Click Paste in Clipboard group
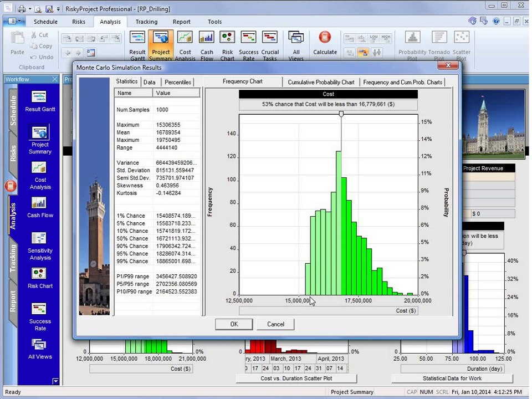Viewport: 532px width, 399px height. point(17,43)
